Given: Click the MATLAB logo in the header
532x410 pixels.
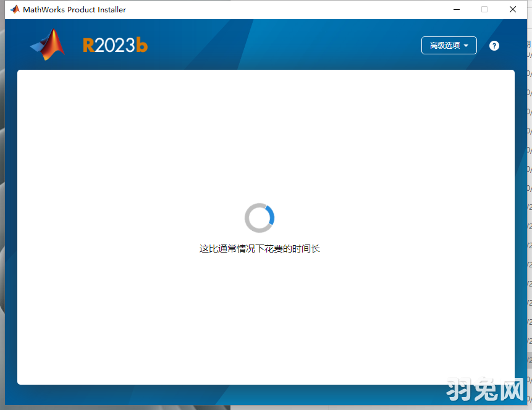Looking at the screenshot, I should 48,44.
